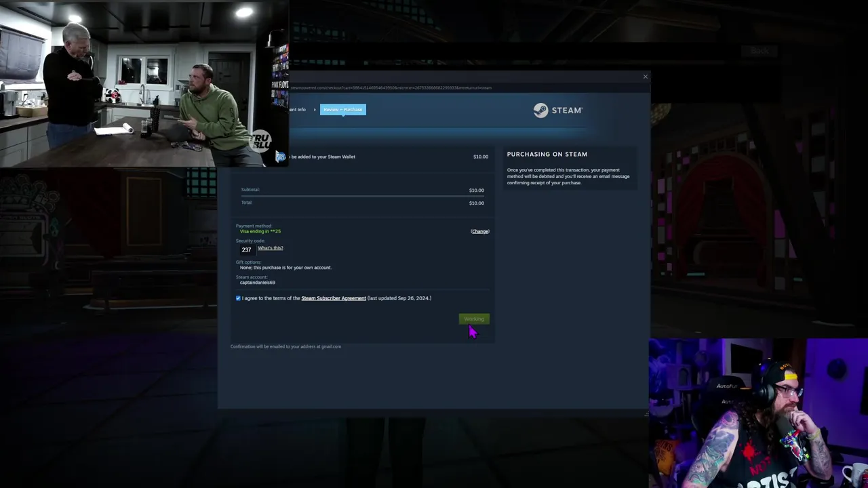Click the Steam Wallet item price $10.00

[x=481, y=157]
